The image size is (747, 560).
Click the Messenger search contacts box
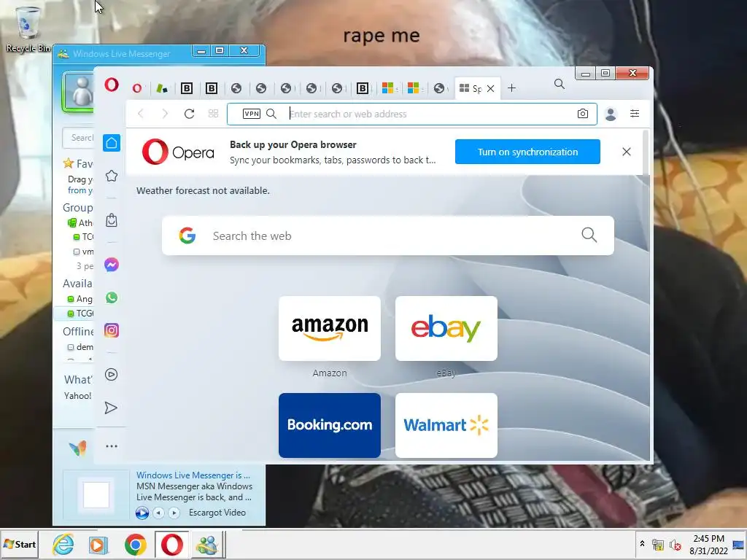[78, 138]
